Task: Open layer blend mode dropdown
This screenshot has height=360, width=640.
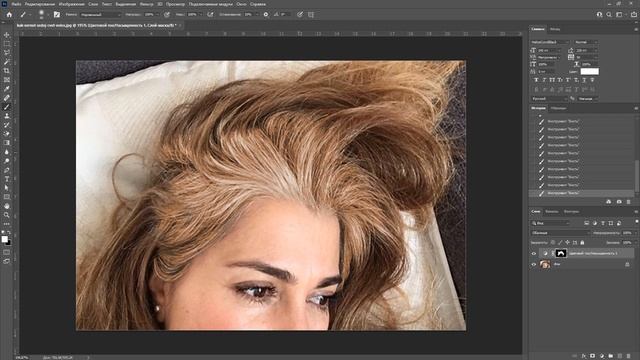Action: click(560, 233)
